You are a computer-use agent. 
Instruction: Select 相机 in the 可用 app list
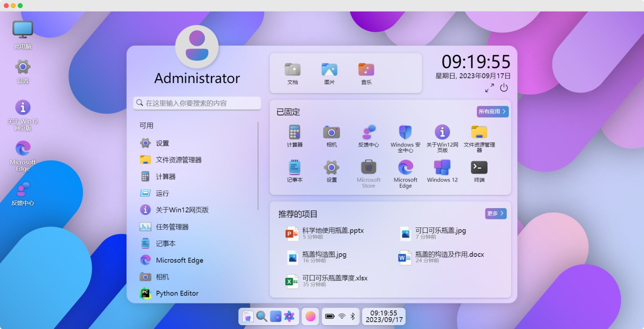pos(197,277)
